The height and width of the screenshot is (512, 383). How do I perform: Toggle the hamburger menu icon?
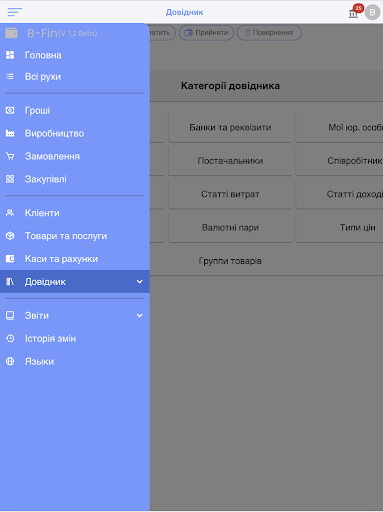[15, 12]
